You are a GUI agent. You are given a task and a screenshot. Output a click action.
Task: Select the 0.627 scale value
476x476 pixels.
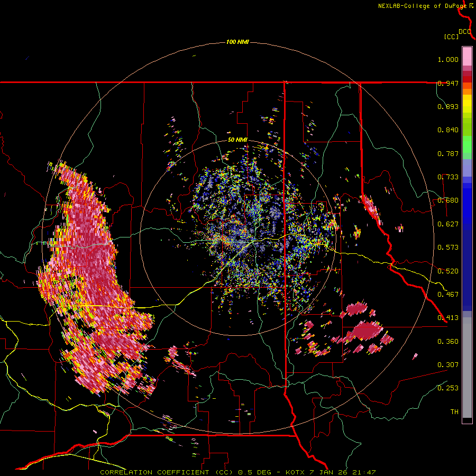point(448,224)
